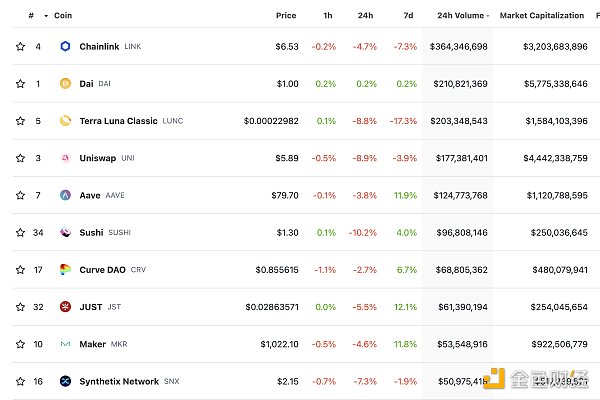This screenshot has height=400, width=600.
Task: Favorite Chainlink with its star toggle
Action: tap(19, 47)
